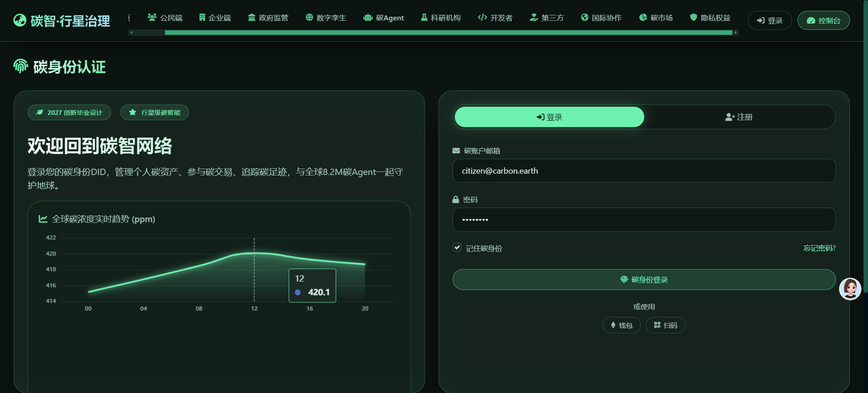
Task: Click the nav scrollbar right arrow
Action: coord(736,33)
